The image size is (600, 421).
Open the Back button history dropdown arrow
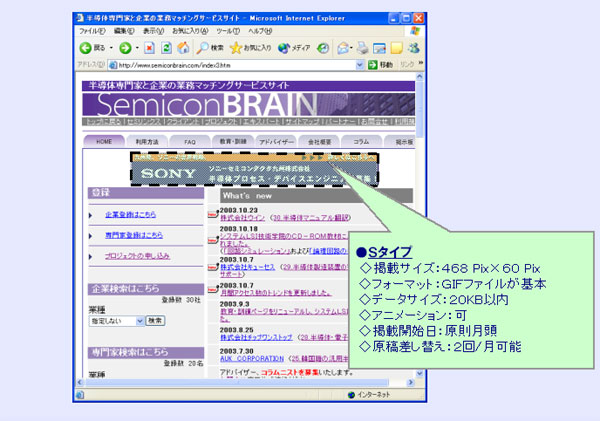111,48
